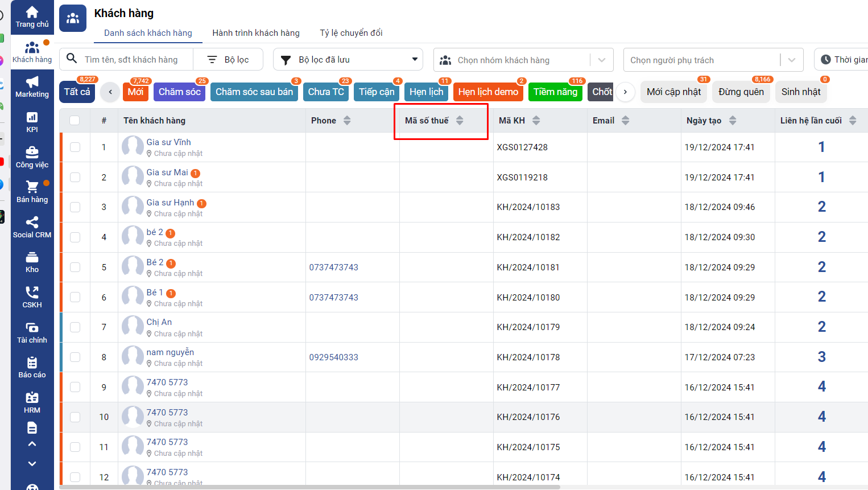Tick the select-all checkbox in table header
The image size is (868, 490).
(x=75, y=120)
